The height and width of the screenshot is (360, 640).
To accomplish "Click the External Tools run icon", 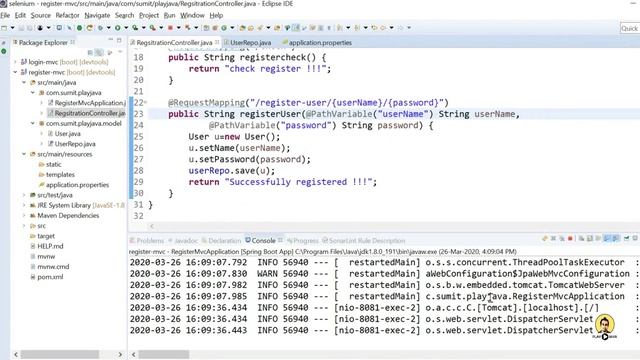I will point(153,28).
